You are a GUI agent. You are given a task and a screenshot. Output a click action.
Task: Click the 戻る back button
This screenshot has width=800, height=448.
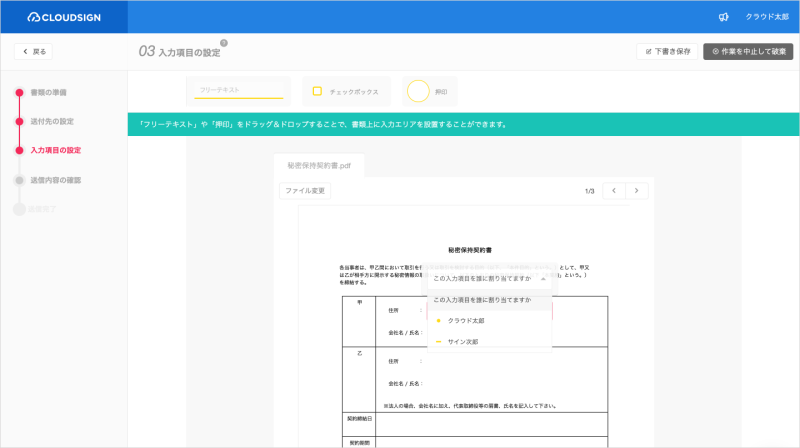(34, 51)
